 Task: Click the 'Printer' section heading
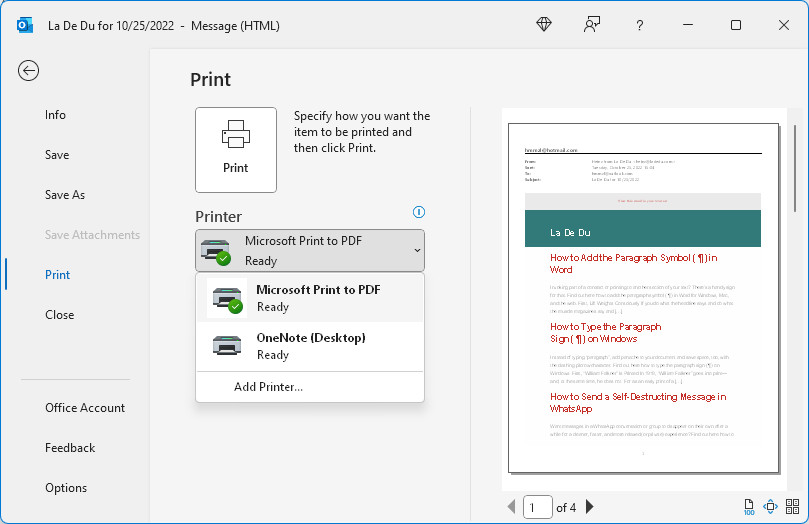tap(218, 217)
